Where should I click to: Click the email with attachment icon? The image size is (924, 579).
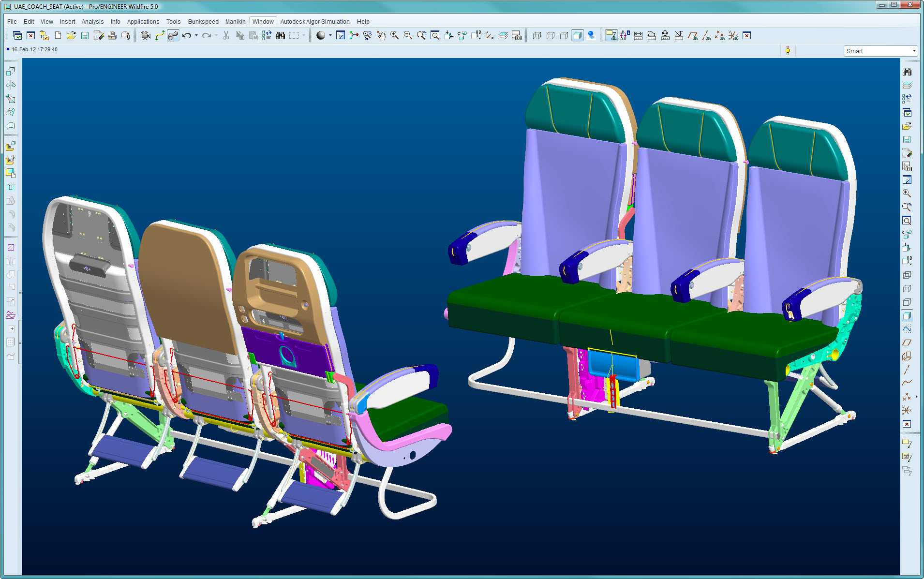(125, 35)
